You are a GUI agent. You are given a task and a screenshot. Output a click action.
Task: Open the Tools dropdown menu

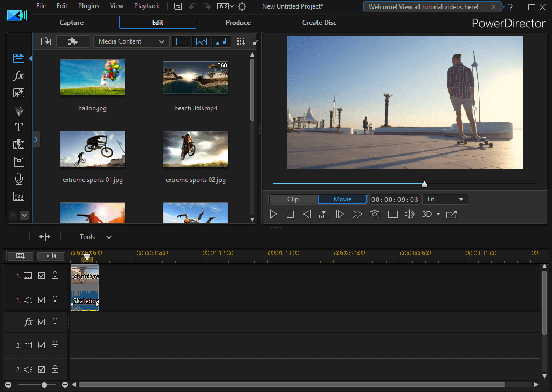[95, 237]
